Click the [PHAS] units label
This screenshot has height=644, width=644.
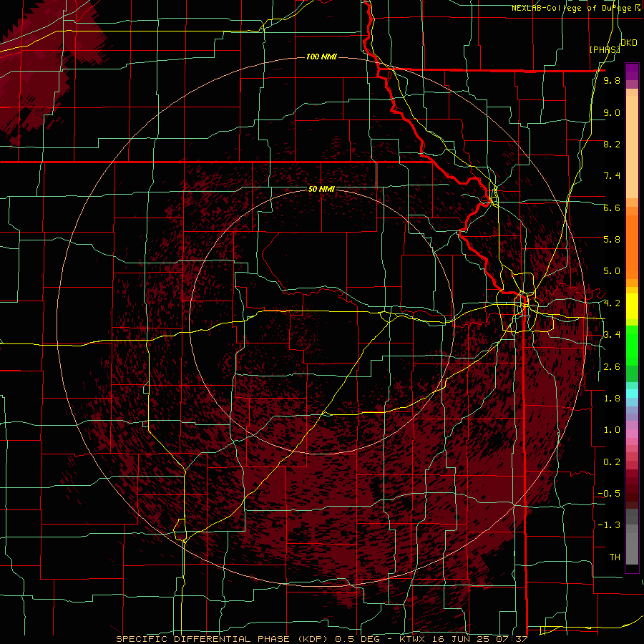(605, 49)
